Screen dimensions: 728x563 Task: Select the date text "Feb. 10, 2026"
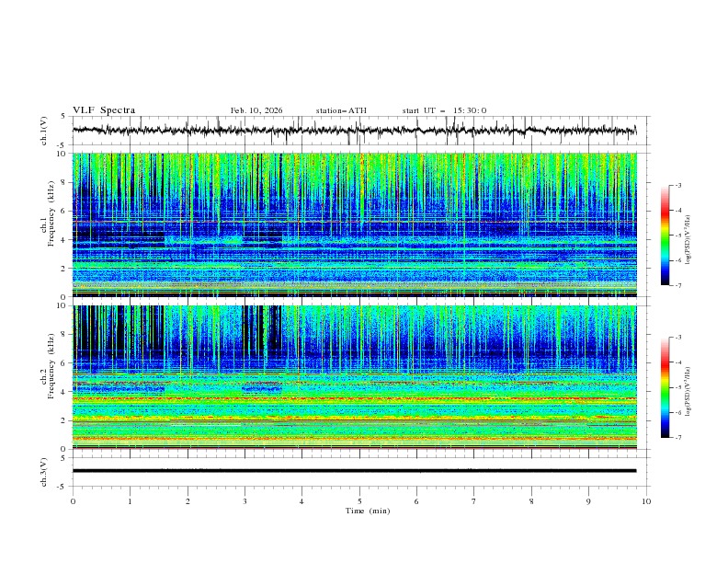(x=256, y=110)
